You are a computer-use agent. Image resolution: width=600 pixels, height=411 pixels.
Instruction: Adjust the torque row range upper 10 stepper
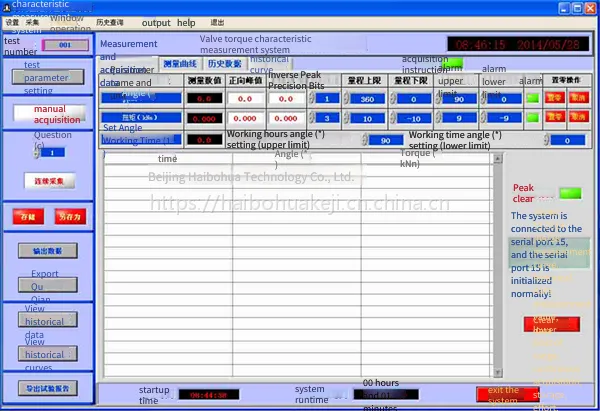coord(346,118)
